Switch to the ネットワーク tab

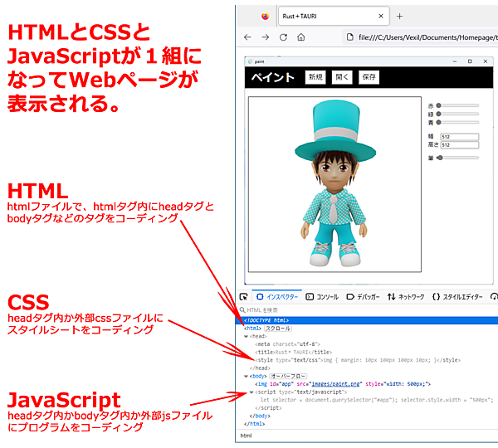coord(406,297)
